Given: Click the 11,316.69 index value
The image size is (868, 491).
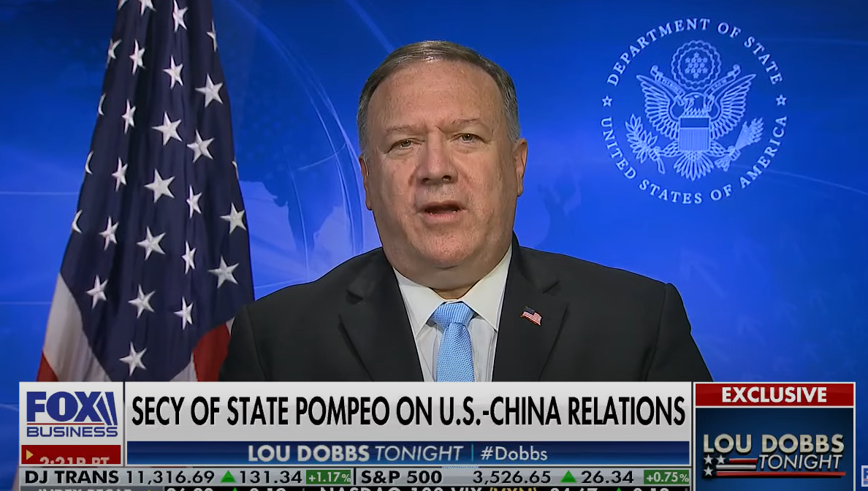Looking at the screenshot, I should pyautogui.click(x=170, y=476).
